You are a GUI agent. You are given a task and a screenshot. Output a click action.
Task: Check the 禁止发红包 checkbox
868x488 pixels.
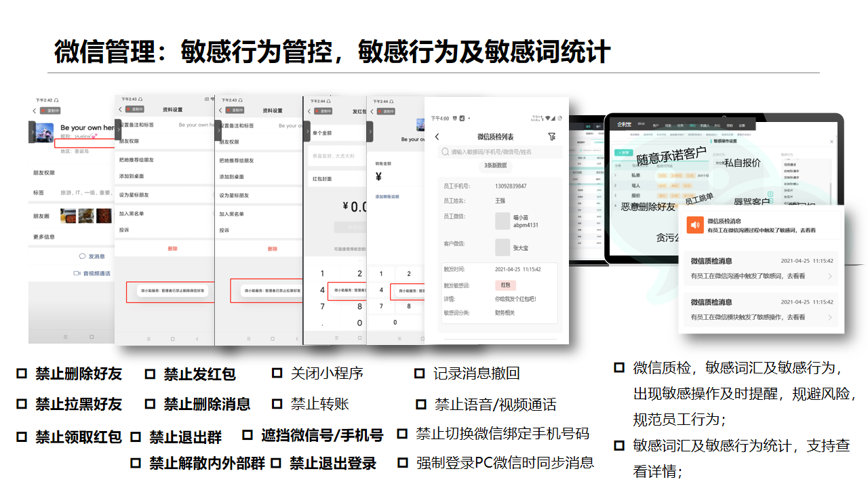150,373
